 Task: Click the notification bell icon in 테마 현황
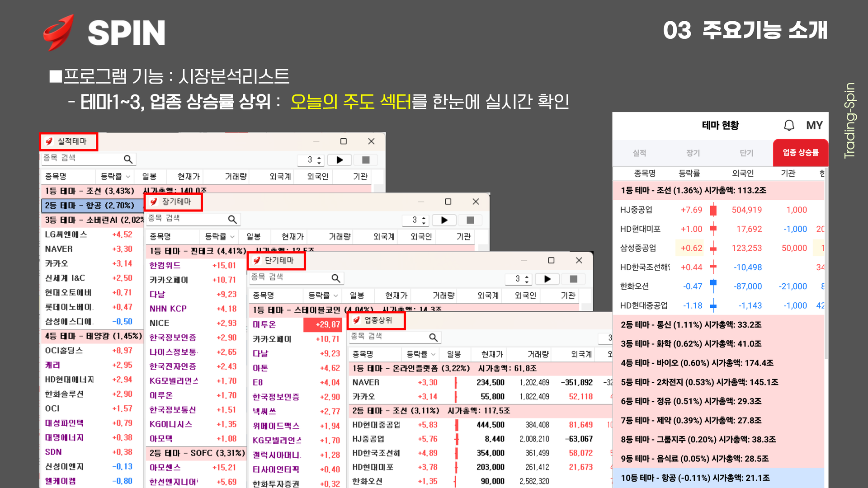coord(789,125)
